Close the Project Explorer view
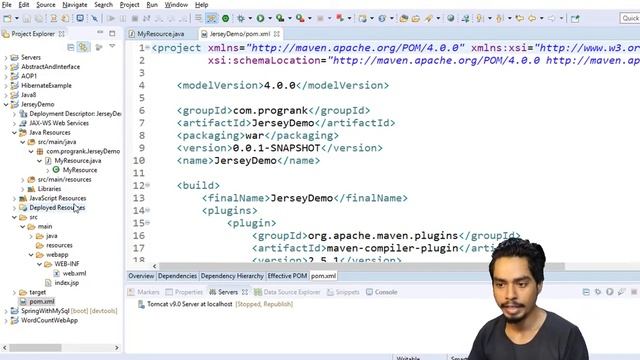This screenshot has width=640, height=360. 62,34
